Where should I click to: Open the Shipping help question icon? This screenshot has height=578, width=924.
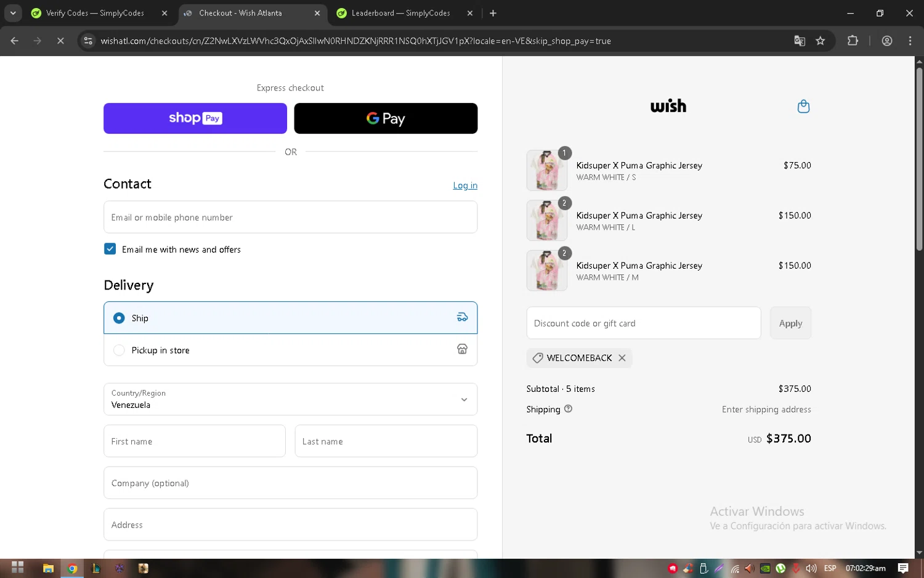[568, 409]
